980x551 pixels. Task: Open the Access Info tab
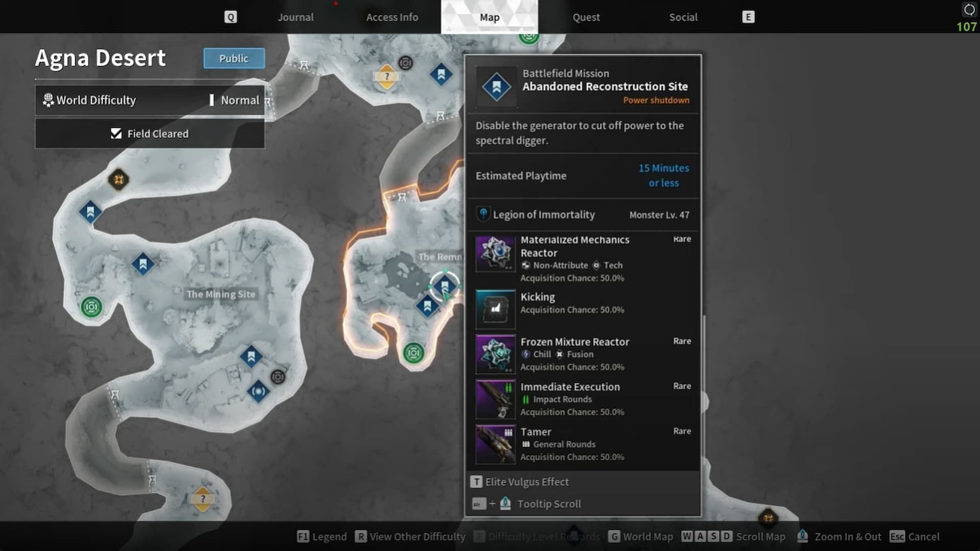tap(391, 17)
